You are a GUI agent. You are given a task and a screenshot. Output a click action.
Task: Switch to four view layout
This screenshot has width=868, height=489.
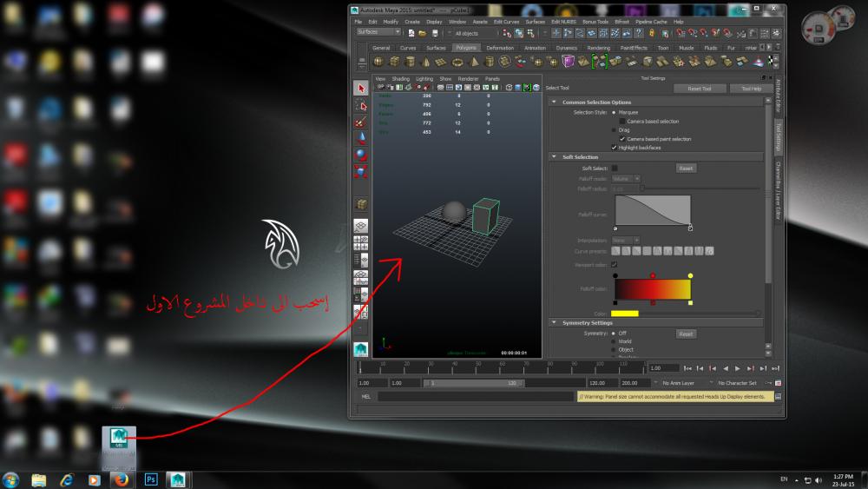361,243
